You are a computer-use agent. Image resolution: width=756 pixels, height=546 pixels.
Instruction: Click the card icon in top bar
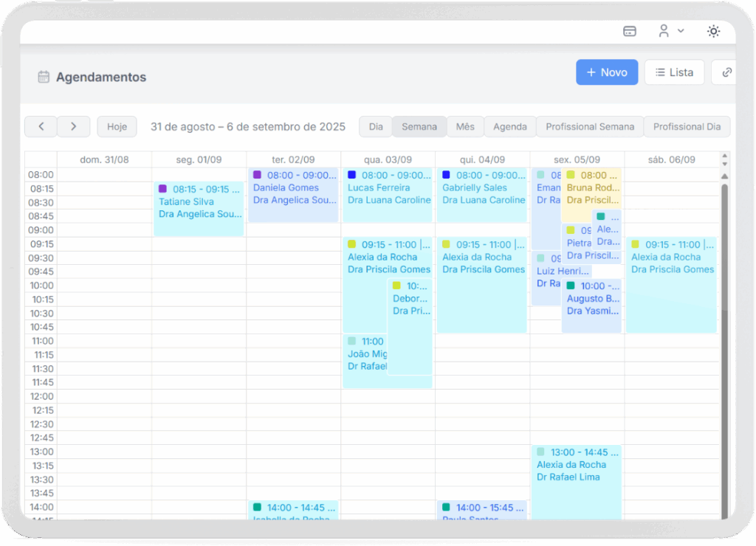point(630,31)
